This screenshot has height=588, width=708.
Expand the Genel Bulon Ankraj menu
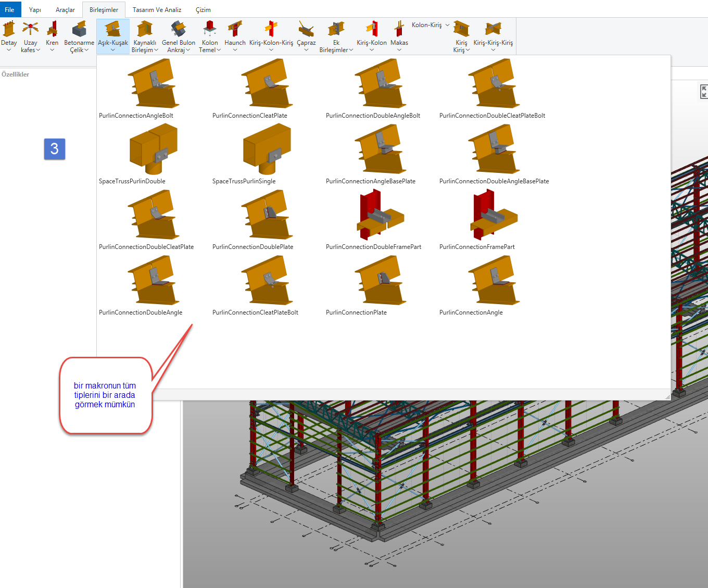tap(179, 35)
